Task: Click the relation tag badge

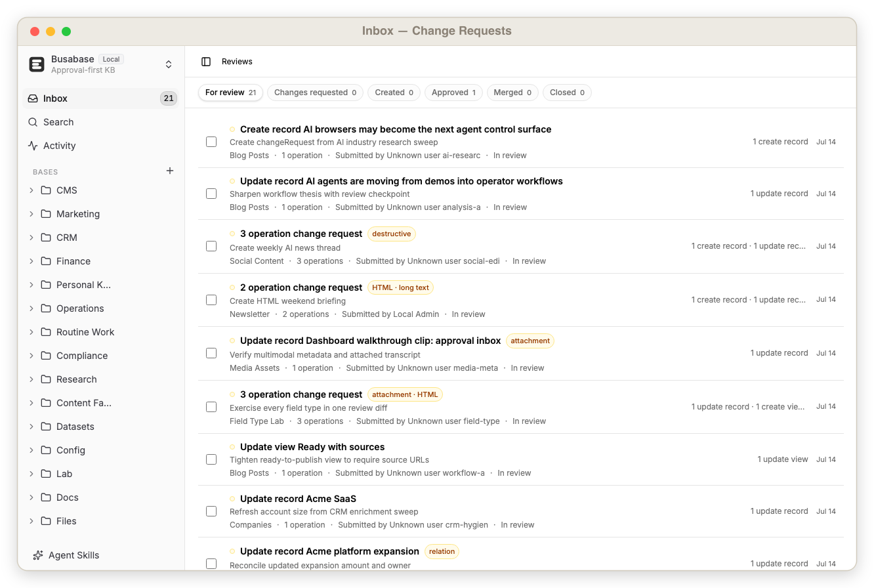Action: pos(442,551)
